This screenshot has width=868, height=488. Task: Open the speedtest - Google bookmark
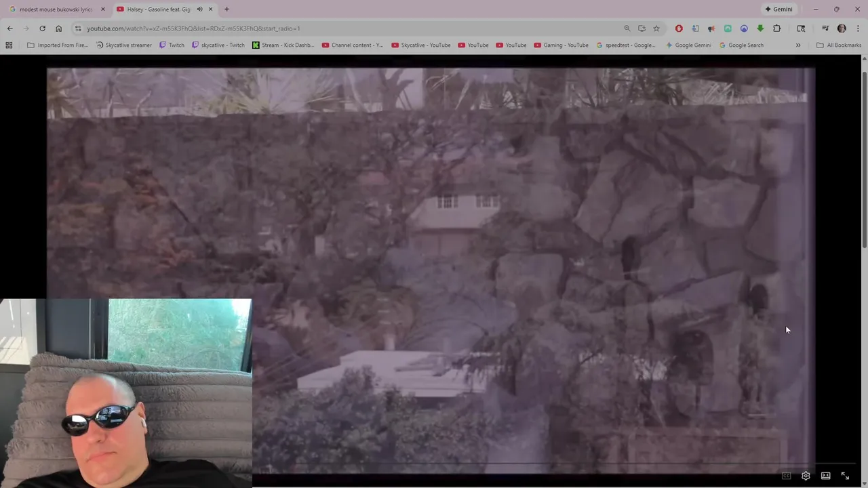click(626, 45)
